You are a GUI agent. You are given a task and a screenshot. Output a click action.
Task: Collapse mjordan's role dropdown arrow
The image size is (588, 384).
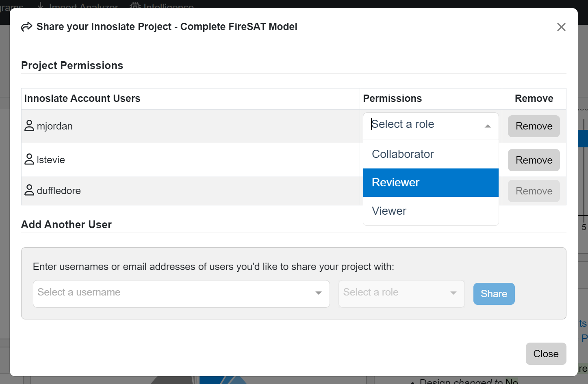tap(488, 126)
